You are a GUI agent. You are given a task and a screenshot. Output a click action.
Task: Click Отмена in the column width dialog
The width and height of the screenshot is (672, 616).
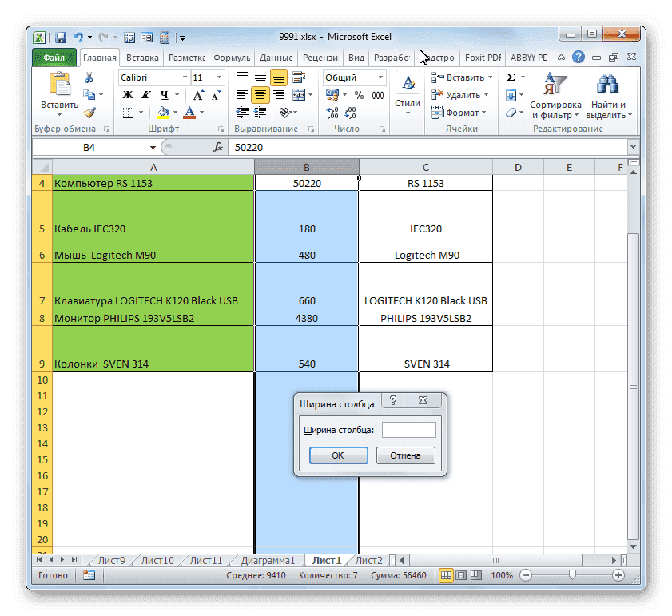tap(405, 455)
